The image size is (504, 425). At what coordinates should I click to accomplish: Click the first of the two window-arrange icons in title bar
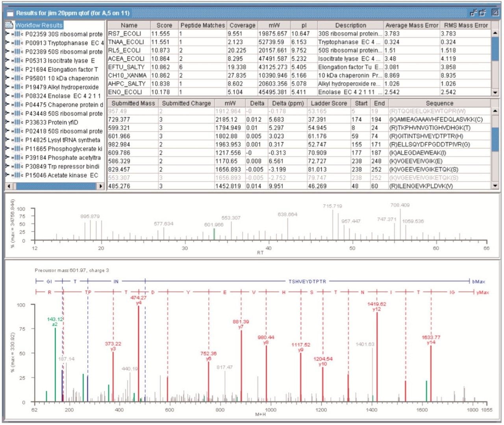coord(474,13)
